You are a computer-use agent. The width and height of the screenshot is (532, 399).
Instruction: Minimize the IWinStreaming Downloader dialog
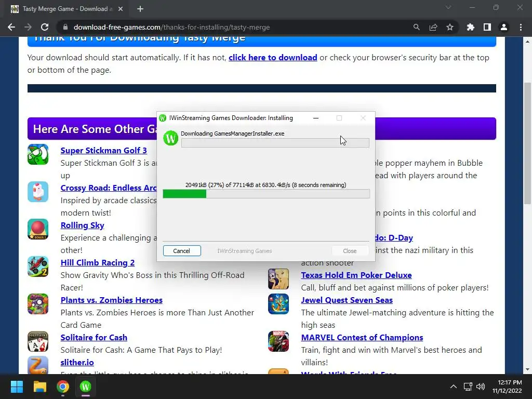pyautogui.click(x=316, y=118)
